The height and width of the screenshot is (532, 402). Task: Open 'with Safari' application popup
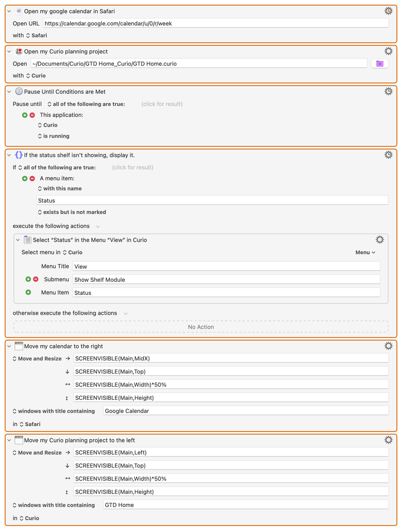click(x=37, y=35)
